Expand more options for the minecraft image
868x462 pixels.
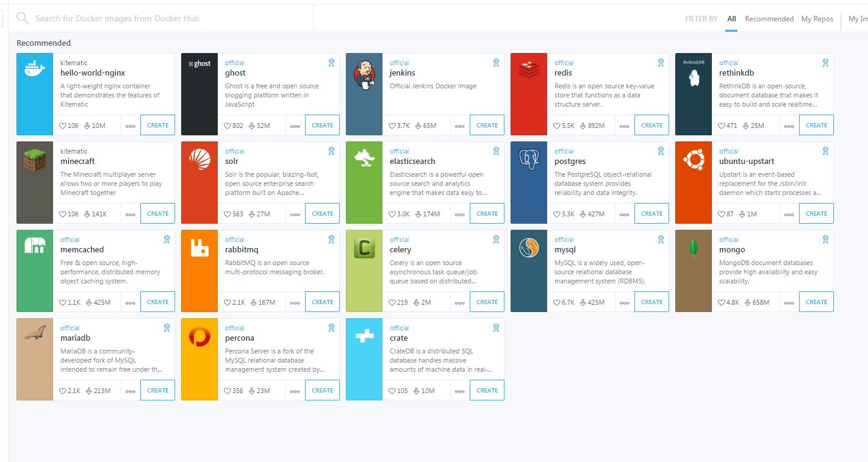point(131,215)
